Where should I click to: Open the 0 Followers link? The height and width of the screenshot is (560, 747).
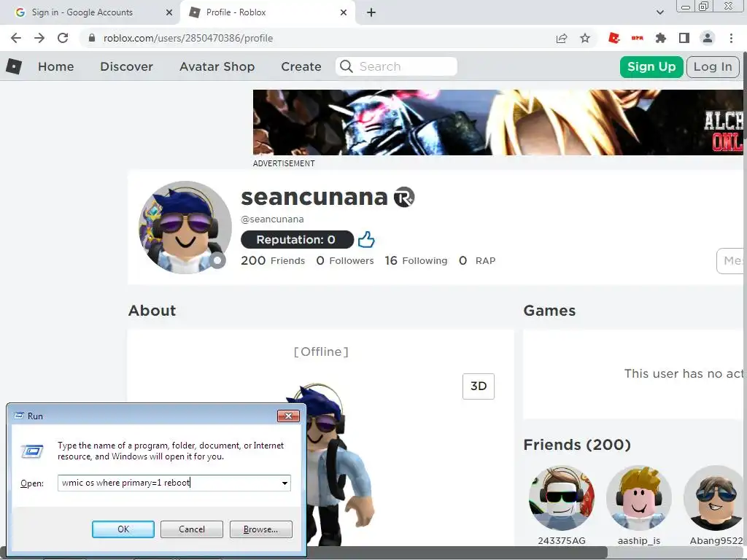345,260
